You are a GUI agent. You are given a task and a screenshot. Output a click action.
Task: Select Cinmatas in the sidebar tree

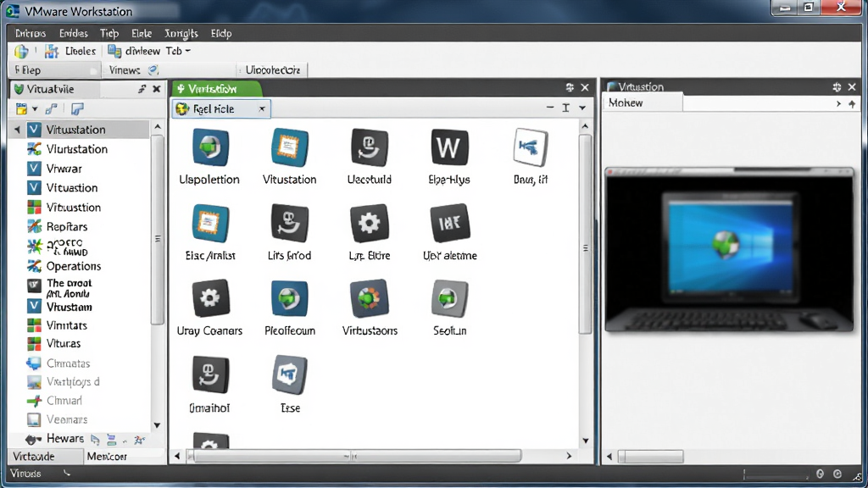[68, 363]
